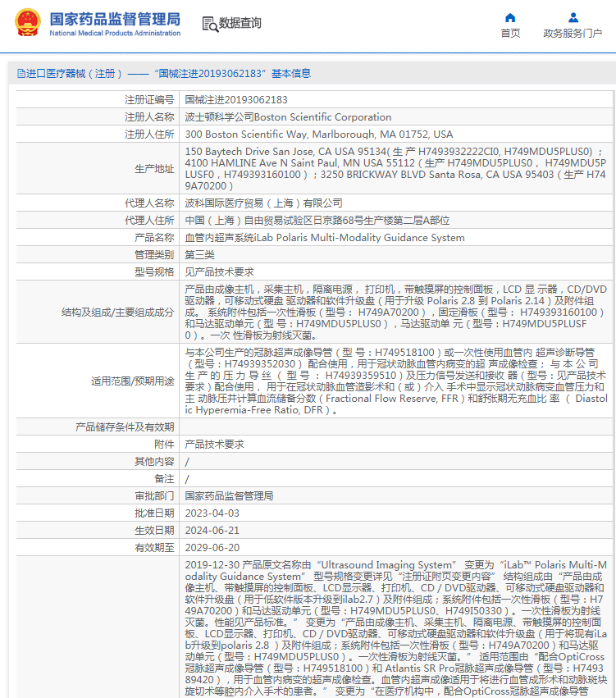Click the 注册人住所 label
The width and height of the screenshot is (616, 698).
point(149,134)
